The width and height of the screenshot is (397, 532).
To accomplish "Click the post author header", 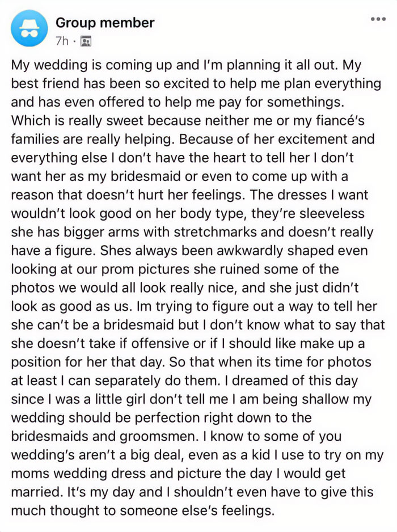I will 104,23.
